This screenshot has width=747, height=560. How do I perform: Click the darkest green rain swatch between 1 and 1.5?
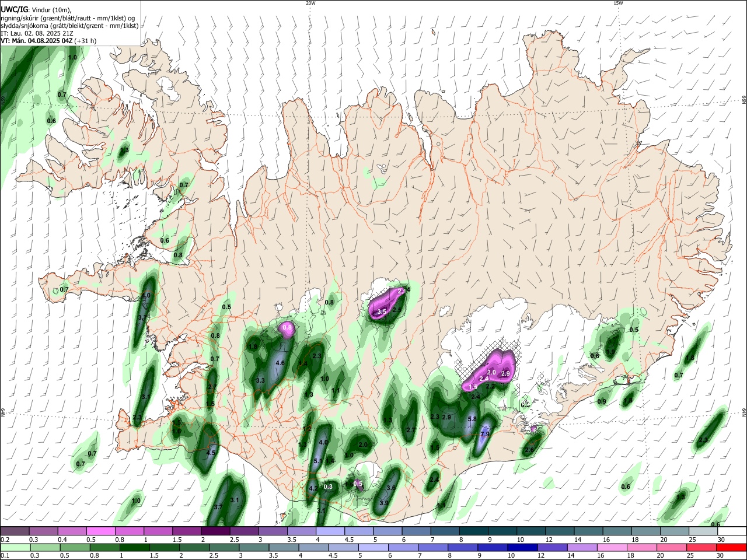point(135,547)
